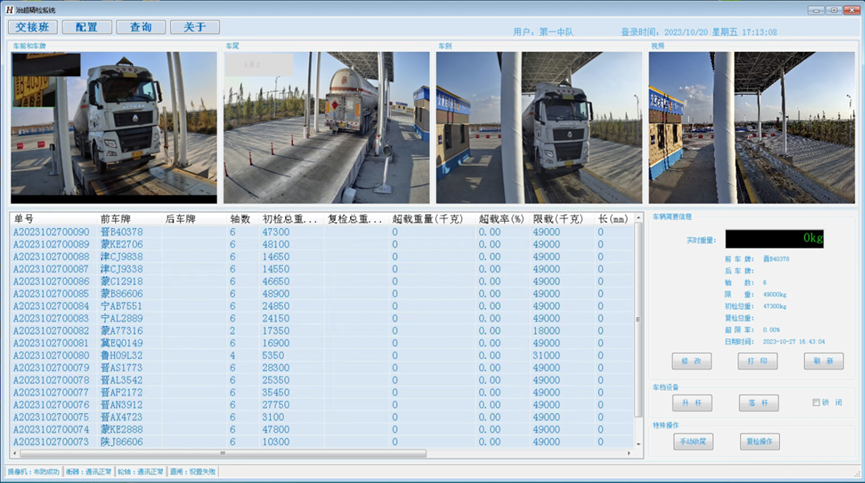865x483 pixels.
Task: Click the 查询 toolbar button
Action: click(x=141, y=27)
